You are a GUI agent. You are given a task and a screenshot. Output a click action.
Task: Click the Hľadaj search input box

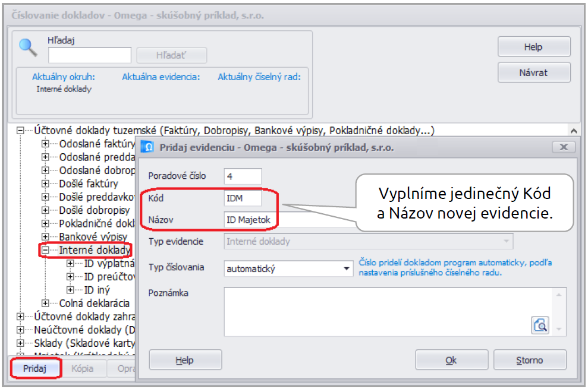pos(90,55)
